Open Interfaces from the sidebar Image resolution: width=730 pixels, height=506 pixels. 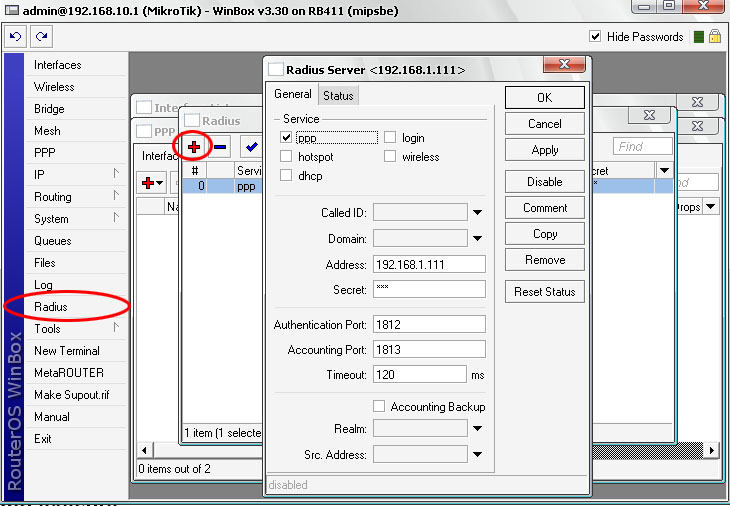point(77,65)
